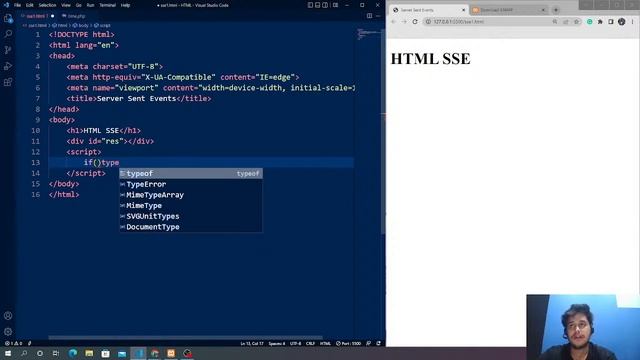640x360 pixels.
Task: Open the Selection menu
Action: (x=47, y=5)
